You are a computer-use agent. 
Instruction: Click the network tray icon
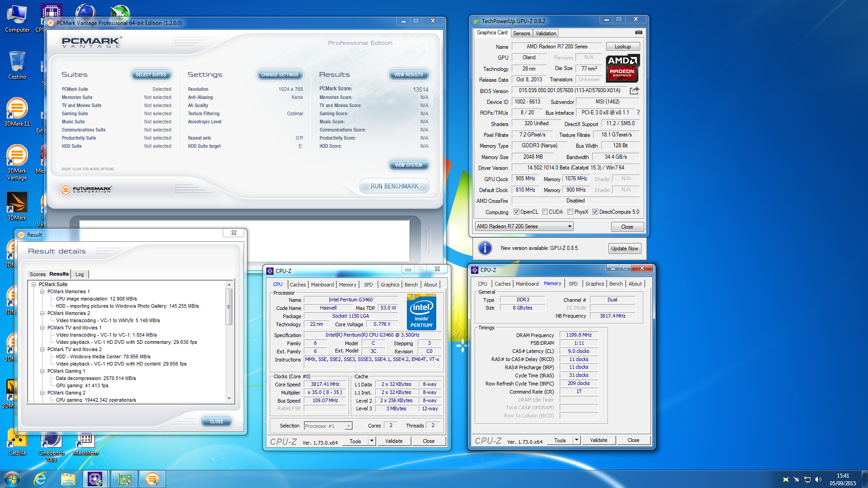[807, 479]
